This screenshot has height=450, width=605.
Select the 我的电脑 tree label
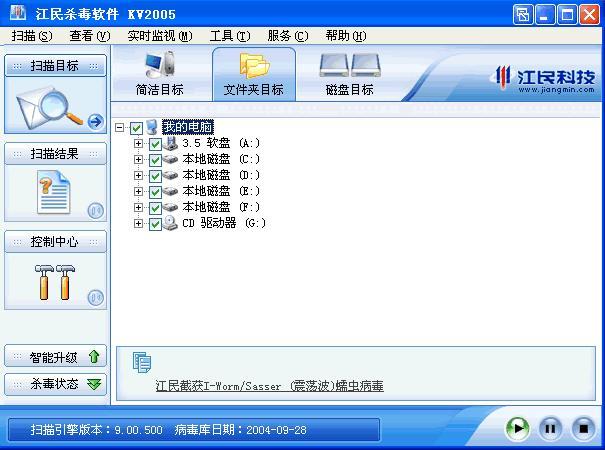188,127
